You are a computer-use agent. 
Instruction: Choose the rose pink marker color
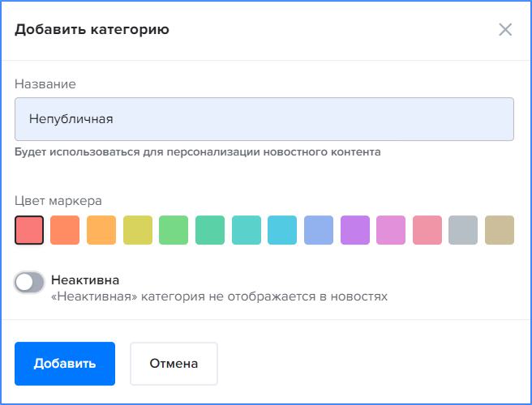coord(427,230)
